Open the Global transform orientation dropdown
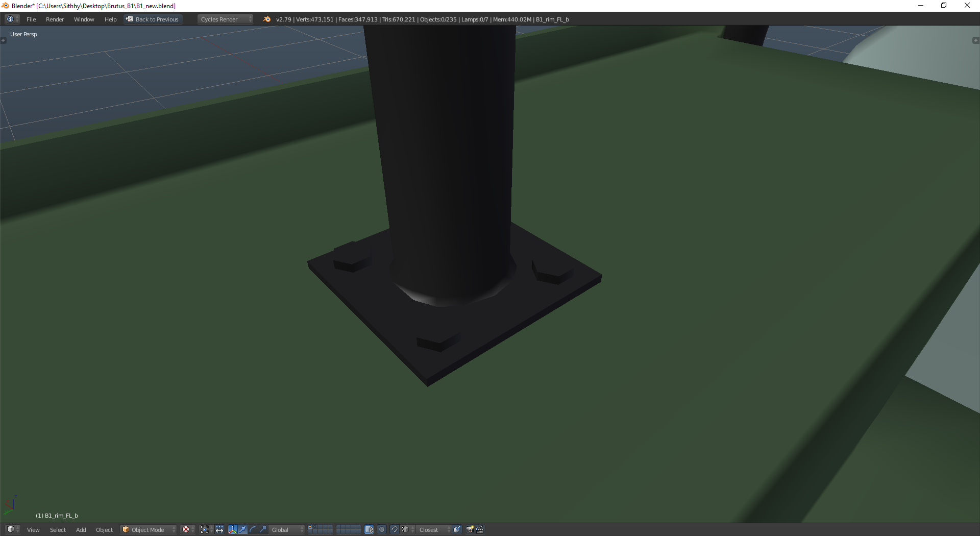 click(287, 530)
